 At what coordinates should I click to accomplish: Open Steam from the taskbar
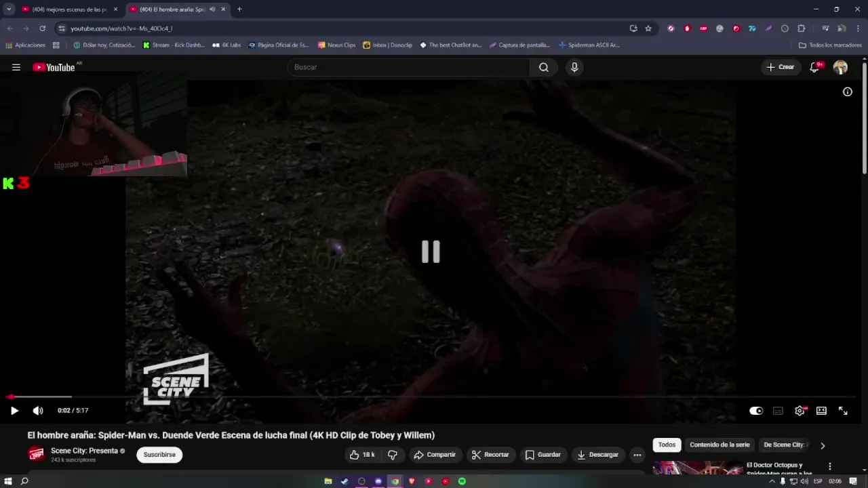[344, 481]
